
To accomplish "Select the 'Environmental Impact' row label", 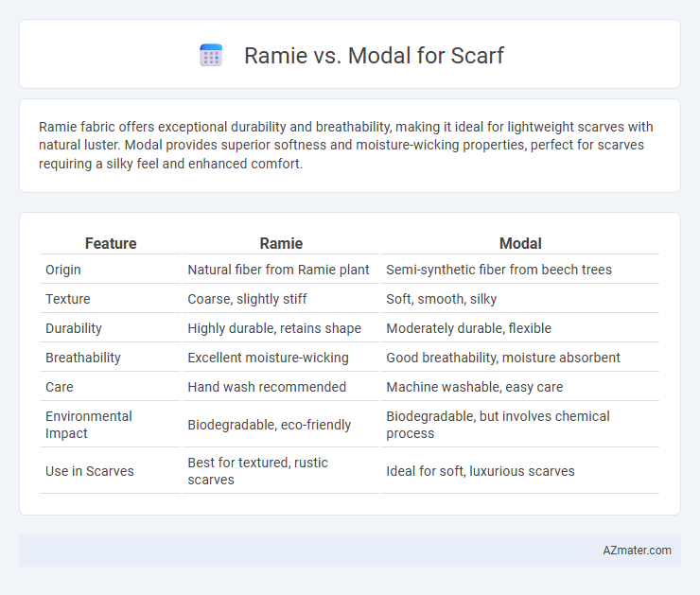I will tap(88, 425).
